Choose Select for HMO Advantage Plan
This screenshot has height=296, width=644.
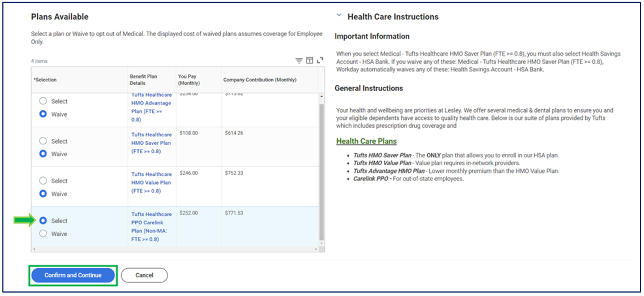click(43, 101)
